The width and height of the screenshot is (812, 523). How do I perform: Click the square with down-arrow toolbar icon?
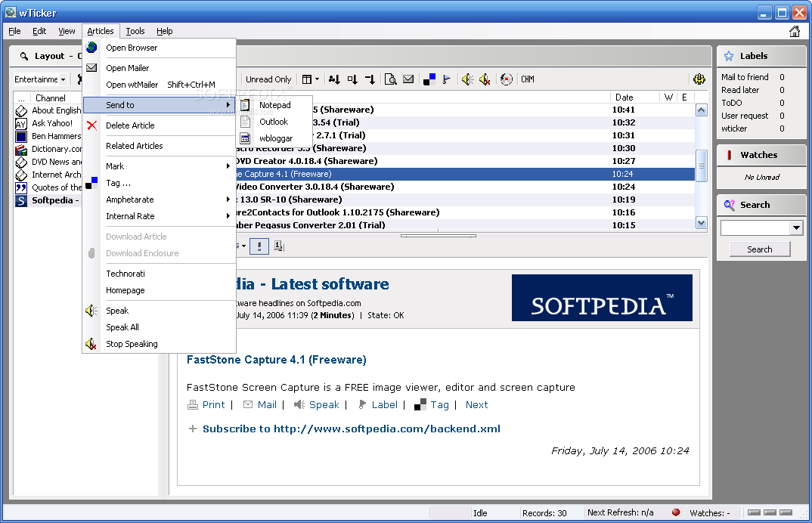[x=352, y=79]
